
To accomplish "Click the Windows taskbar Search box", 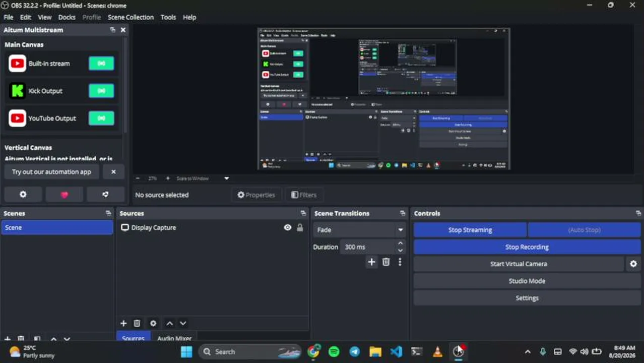I will [250, 351].
